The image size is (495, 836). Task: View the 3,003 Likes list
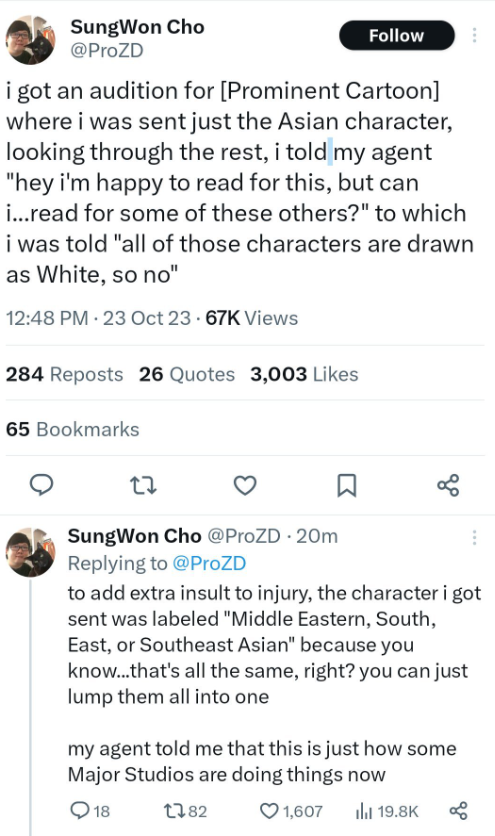(304, 374)
